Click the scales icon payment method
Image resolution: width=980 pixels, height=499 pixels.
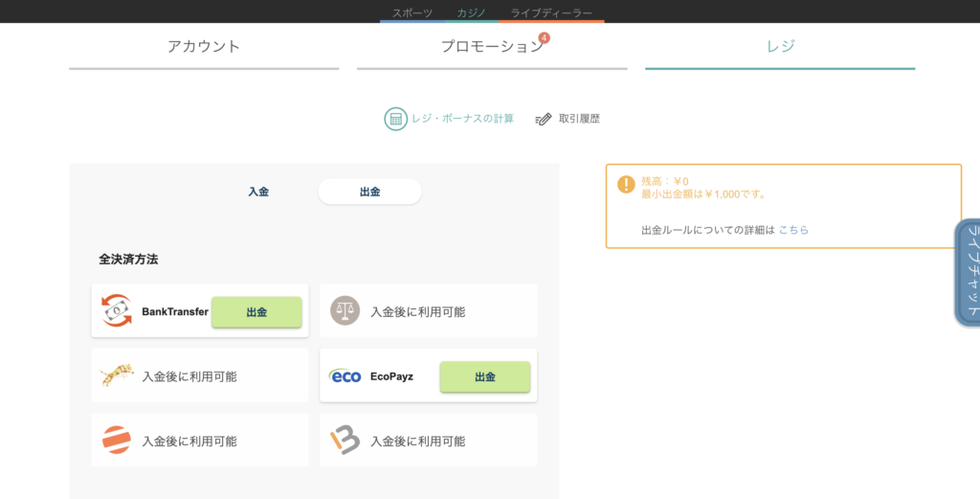(345, 310)
